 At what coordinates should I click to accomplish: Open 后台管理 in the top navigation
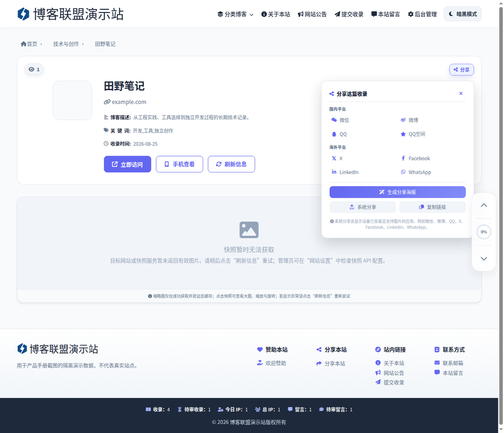coord(422,14)
